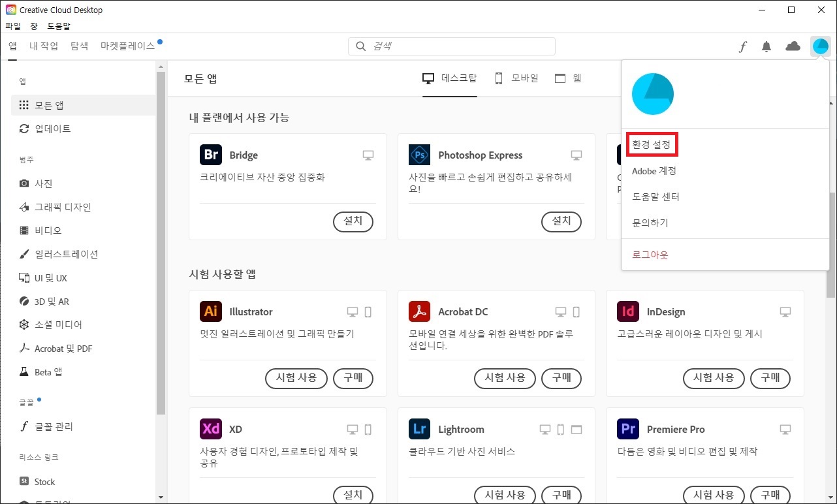837x504 pixels.
Task: Select the 3D 및 AR category
Action: click(84, 302)
